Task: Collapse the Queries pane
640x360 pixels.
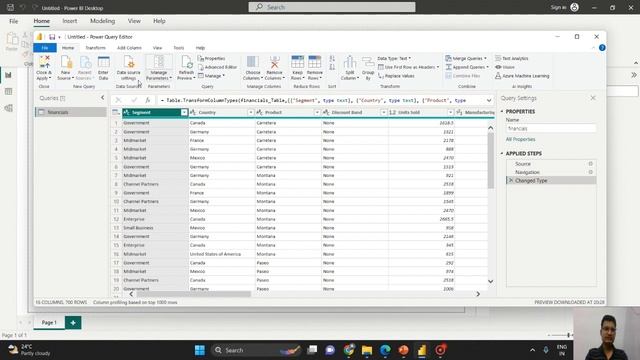Action: point(102,98)
